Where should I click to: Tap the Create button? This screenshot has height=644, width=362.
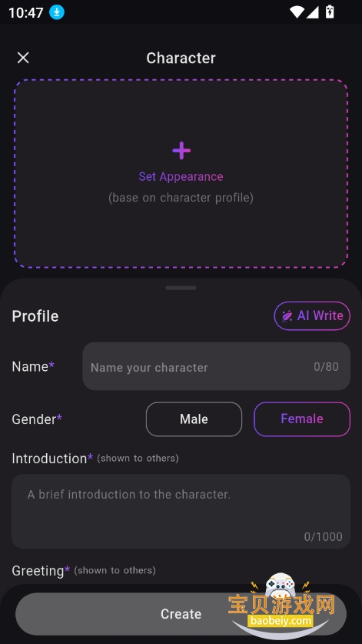tap(181, 614)
